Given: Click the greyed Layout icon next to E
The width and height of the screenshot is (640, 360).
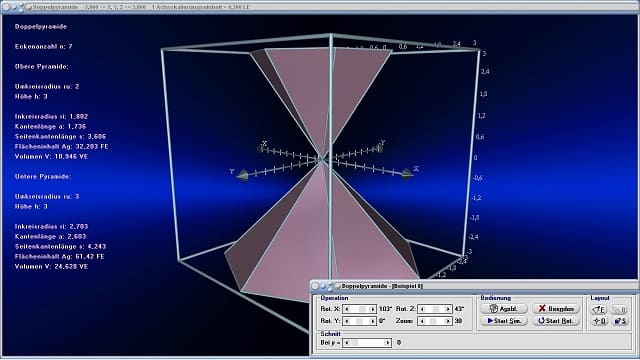Looking at the screenshot, I should pos(620,309).
